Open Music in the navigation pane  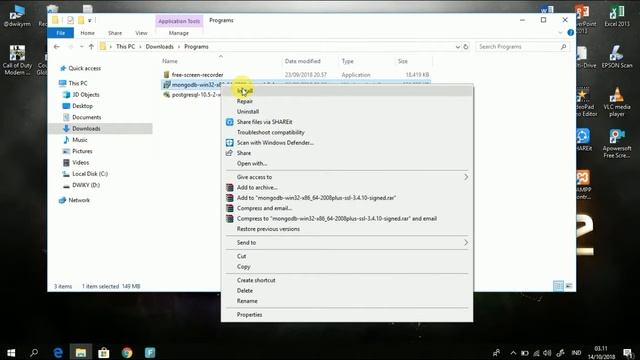pyautogui.click(x=80, y=140)
